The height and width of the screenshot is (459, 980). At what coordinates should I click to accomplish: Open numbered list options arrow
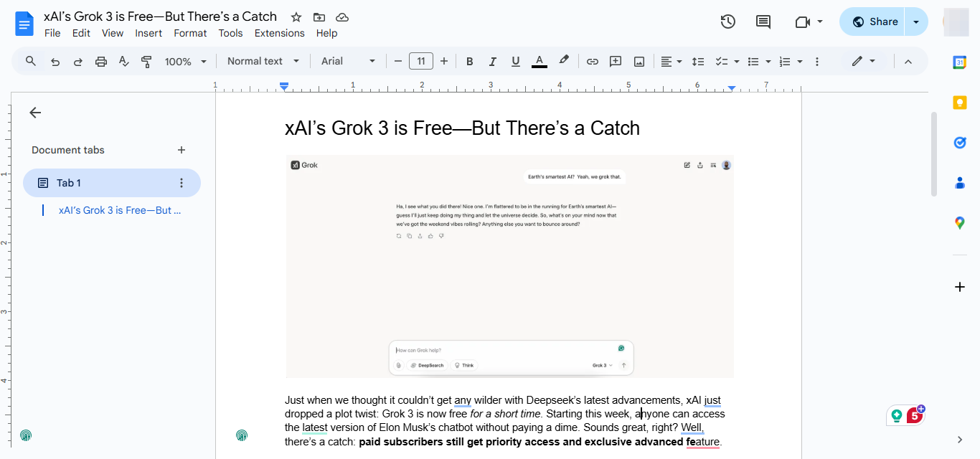click(800, 62)
